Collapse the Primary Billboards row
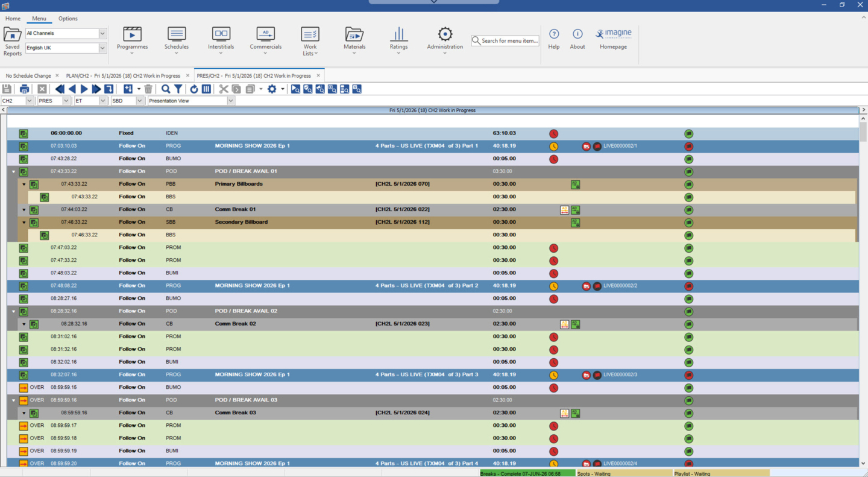The image size is (868, 477). [x=24, y=185]
